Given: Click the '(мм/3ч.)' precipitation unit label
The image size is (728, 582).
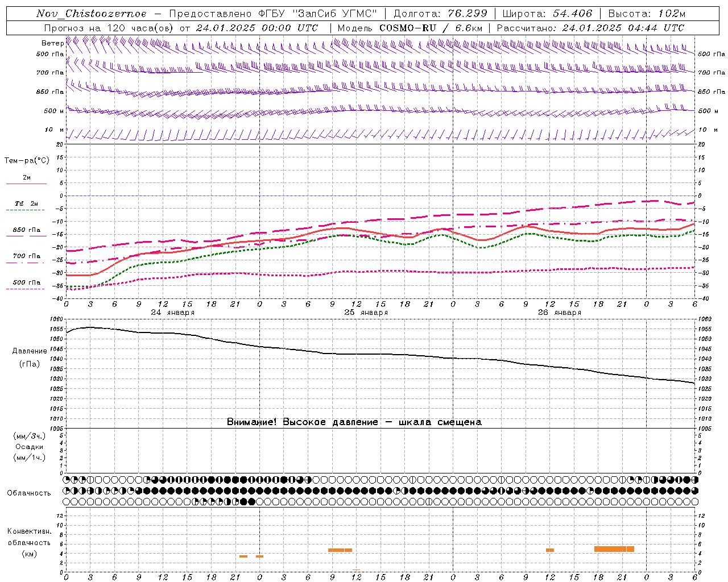Looking at the screenshot, I should (30, 436).
